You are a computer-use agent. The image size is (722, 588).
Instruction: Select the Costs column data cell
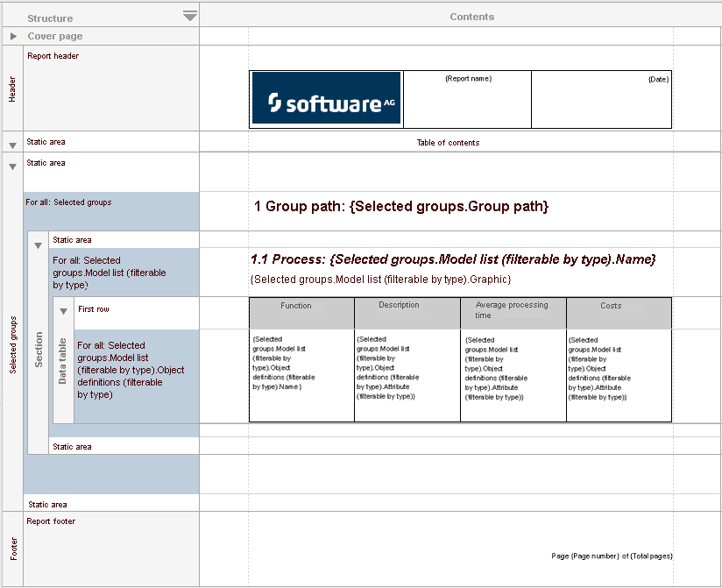(619, 375)
